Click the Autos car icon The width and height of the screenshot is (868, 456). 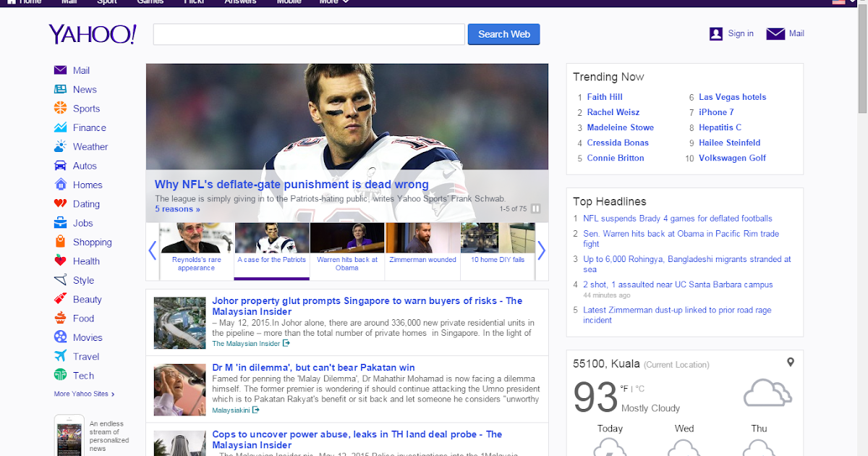(60, 165)
